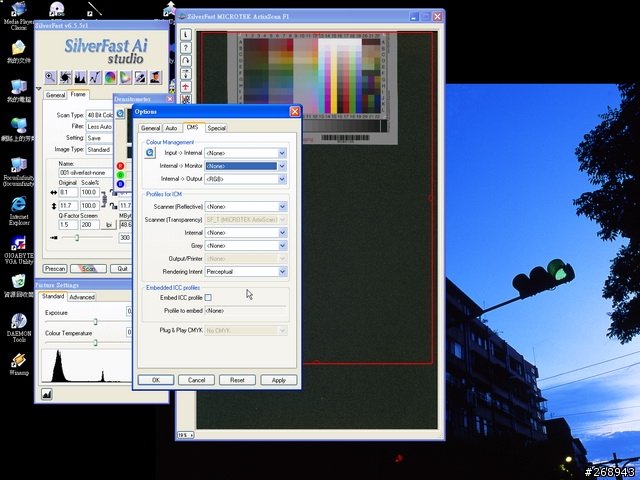Open the Filter dropdown showing Less Auto
Image resolution: width=640 pixels, height=480 pixels.
tap(99, 127)
